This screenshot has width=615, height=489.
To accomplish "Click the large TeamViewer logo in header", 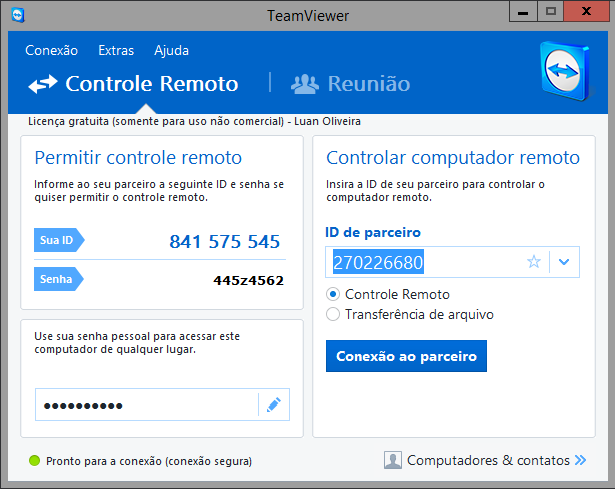I will pos(566,71).
